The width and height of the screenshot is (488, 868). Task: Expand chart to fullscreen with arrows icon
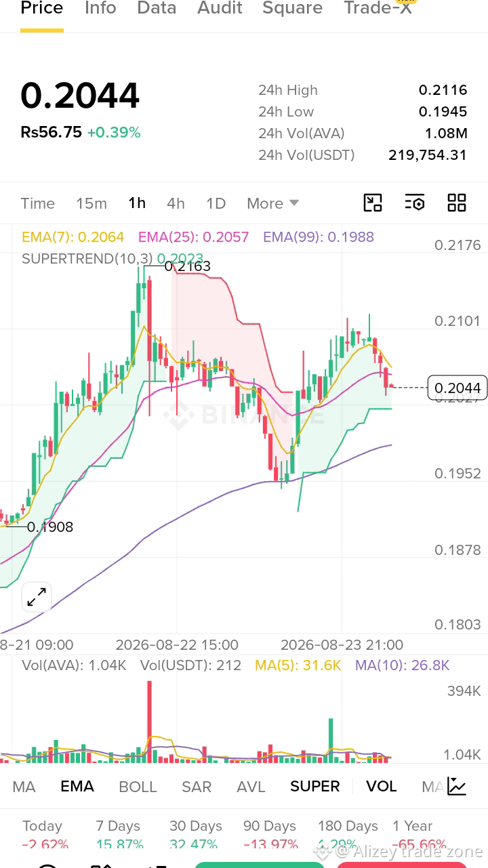[36, 597]
